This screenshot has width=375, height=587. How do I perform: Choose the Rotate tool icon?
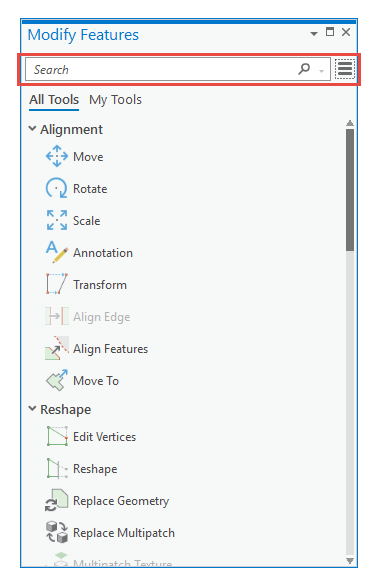(x=57, y=188)
